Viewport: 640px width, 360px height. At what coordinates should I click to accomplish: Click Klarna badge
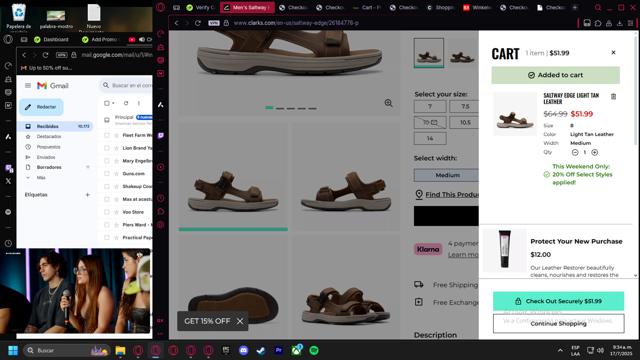[428, 249]
